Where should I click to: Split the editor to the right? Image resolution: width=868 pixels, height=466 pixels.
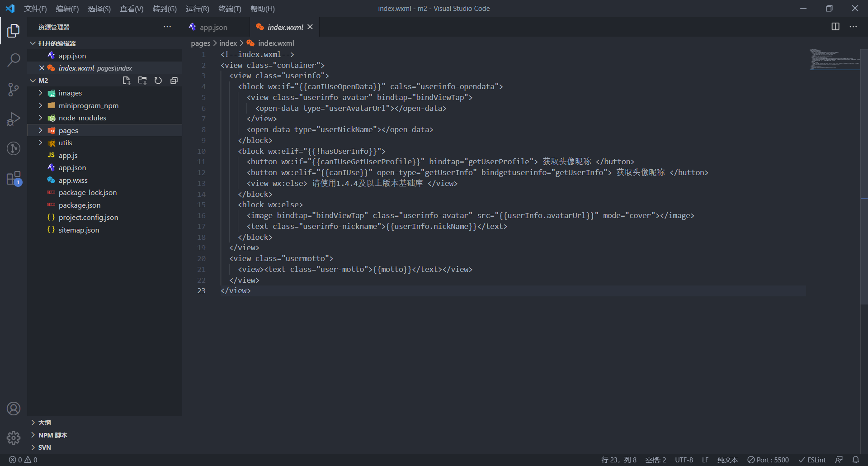[835, 27]
